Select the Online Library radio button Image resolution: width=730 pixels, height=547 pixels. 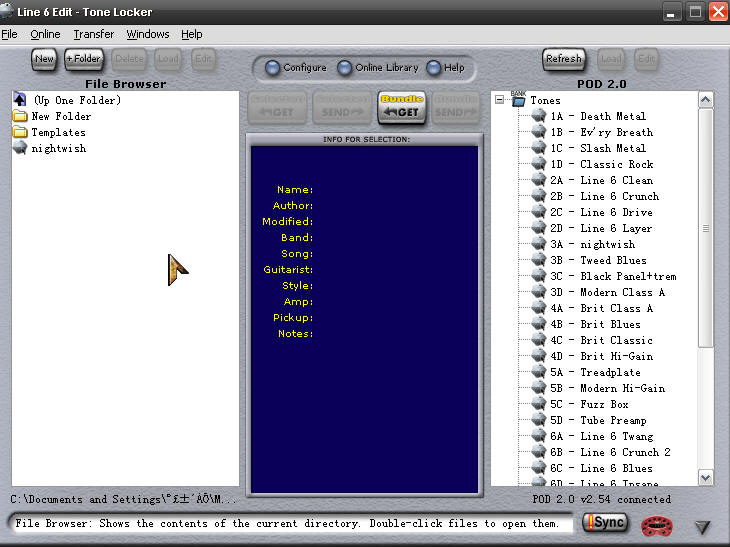click(344, 68)
